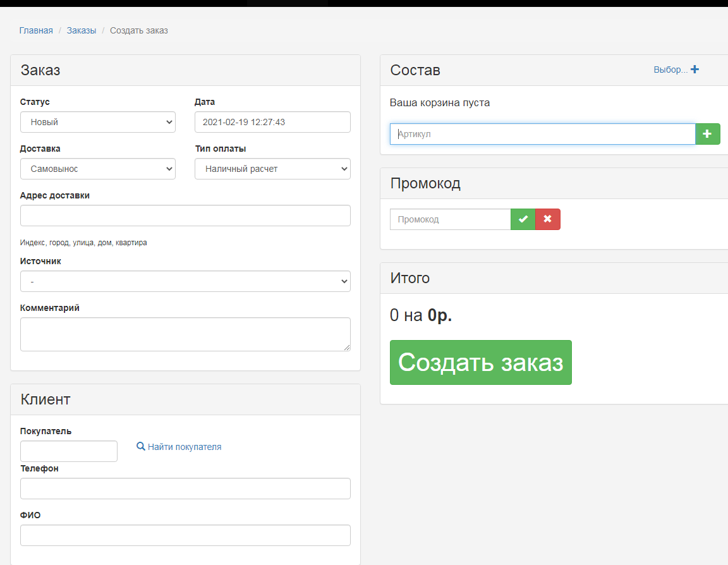Viewport: 728px width, 565px height.
Task: Open Заказы breadcrumb link
Action: (82, 30)
